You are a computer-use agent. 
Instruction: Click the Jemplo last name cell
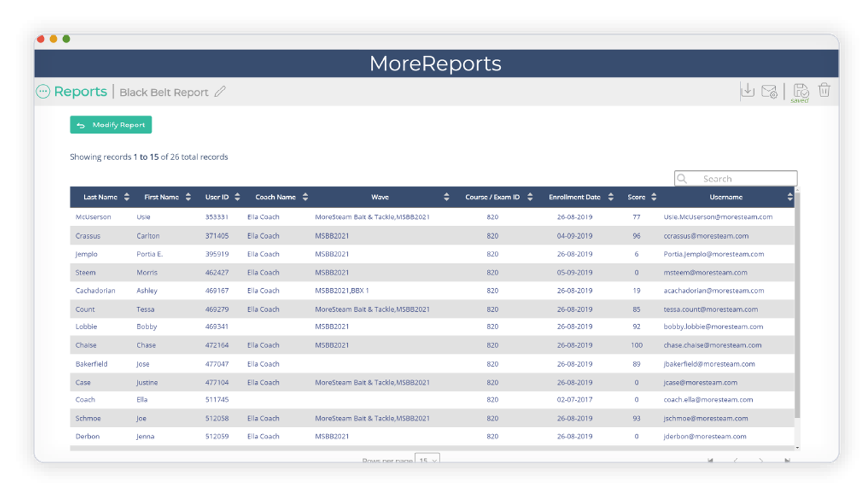(x=86, y=254)
